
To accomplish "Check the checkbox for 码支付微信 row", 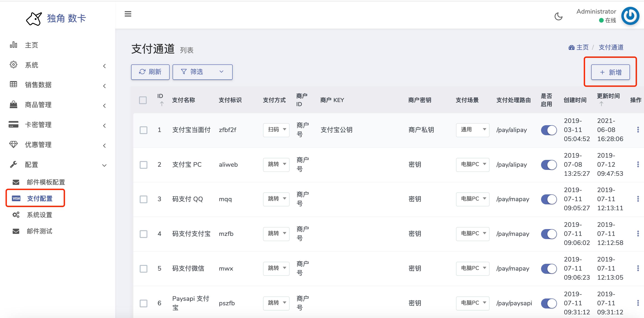I will pyautogui.click(x=144, y=269).
